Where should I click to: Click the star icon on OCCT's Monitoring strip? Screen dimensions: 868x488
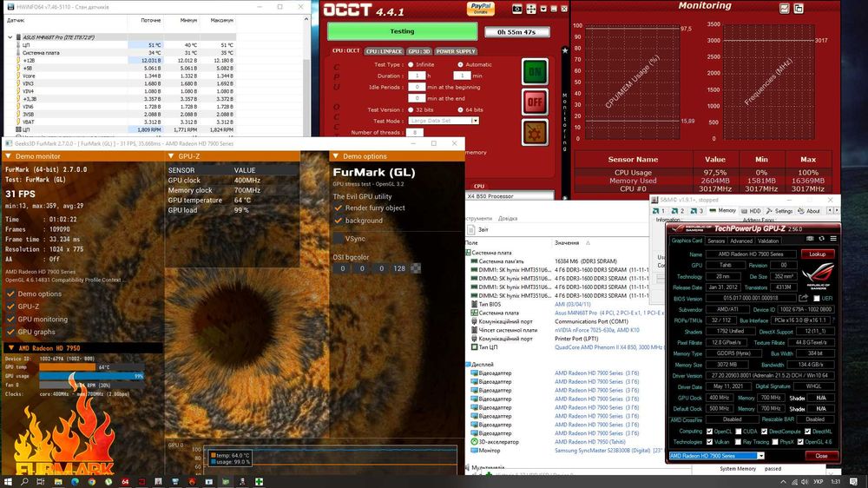(x=565, y=51)
